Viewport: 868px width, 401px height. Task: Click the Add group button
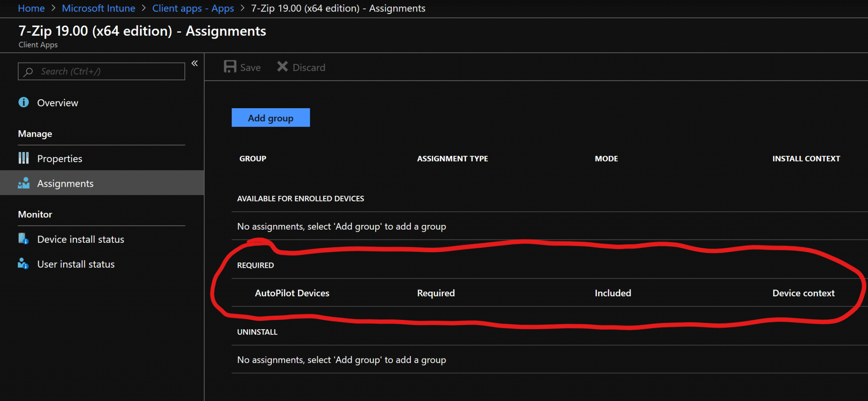[x=270, y=118]
